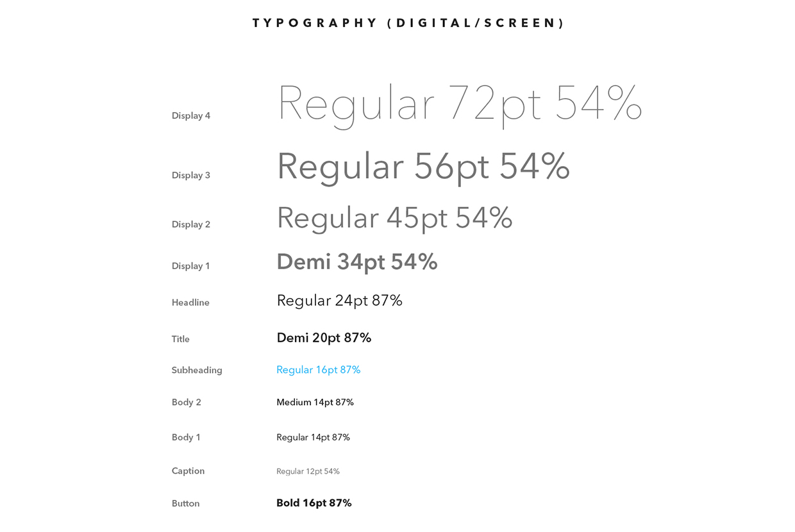The image size is (795, 532).
Task: Click the Demi 20pt 87% sample
Action: [x=324, y=338]
